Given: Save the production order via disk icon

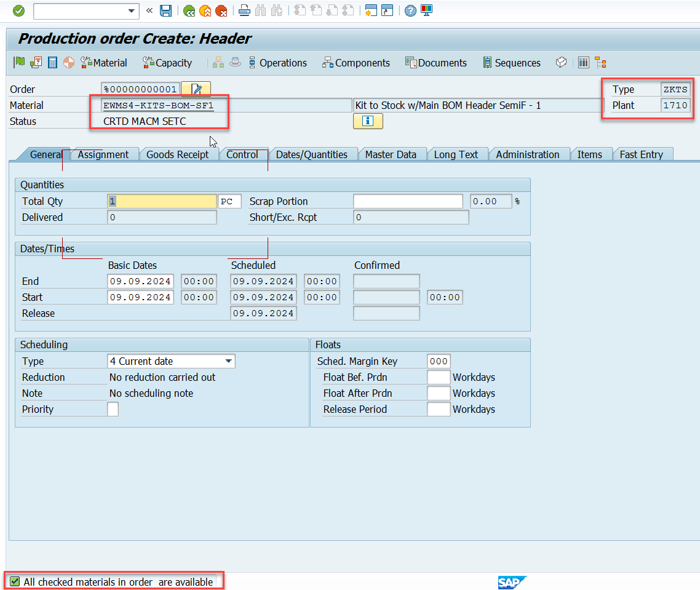Looking at the screenshot, I should (165, 10).
